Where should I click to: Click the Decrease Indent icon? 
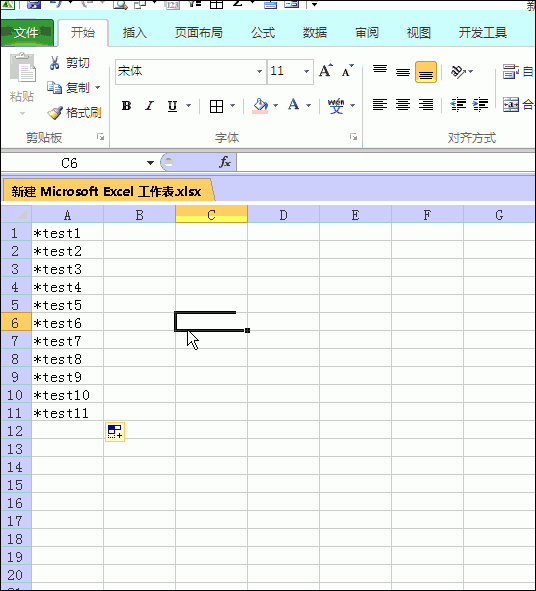coord(458,105)
